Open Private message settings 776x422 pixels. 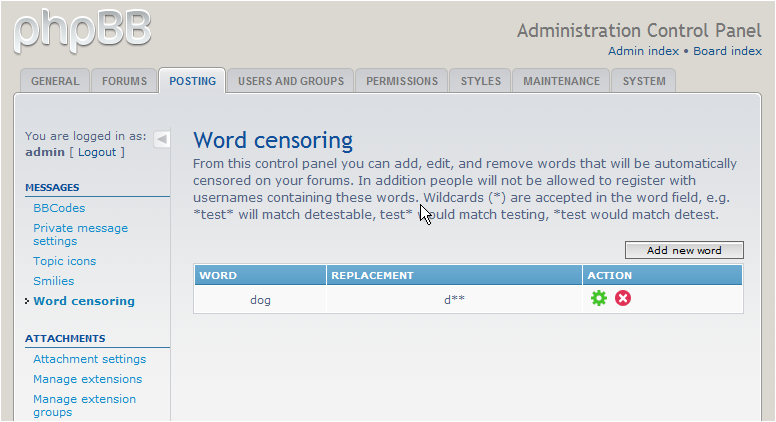click(81, 234)
